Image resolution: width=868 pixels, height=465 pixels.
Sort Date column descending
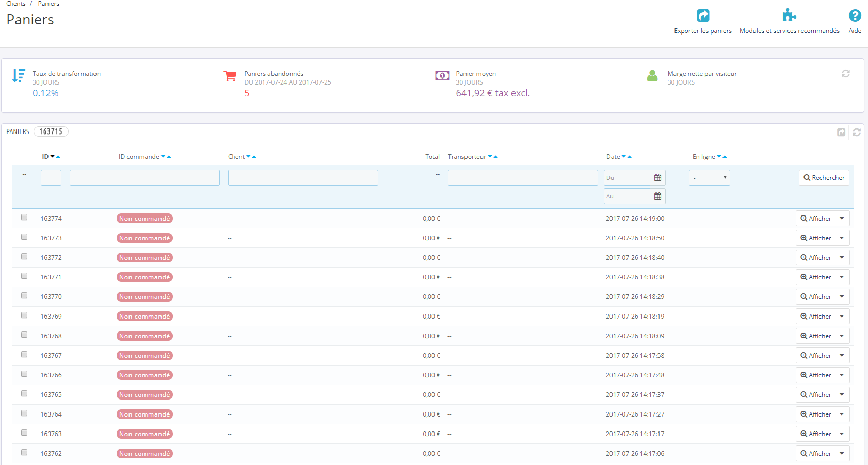pos(624,157)
